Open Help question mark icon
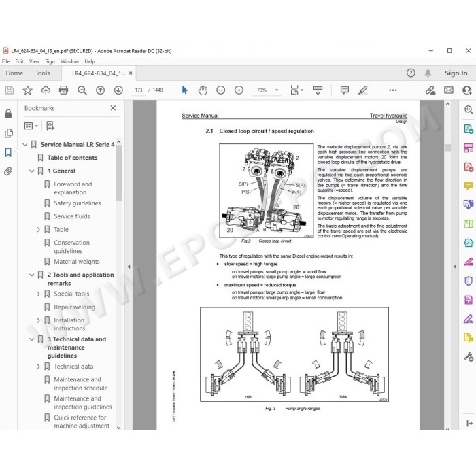Screen dimensions: 476x476 411,73
